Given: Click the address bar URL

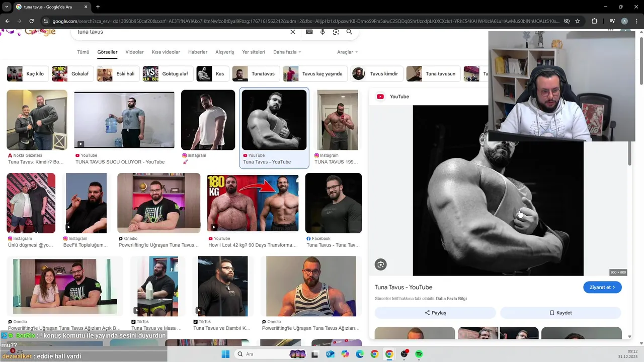Looking at the screenshot, I should (305, 21).
